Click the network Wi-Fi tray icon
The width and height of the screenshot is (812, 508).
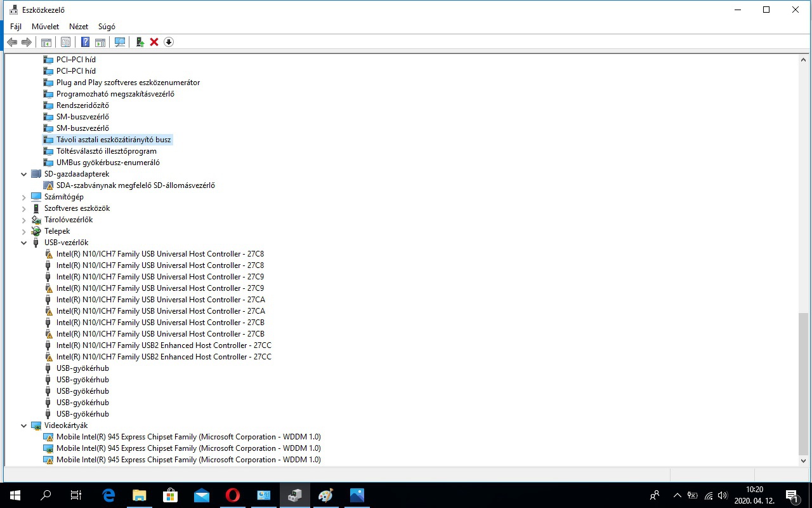pos(708,495)
